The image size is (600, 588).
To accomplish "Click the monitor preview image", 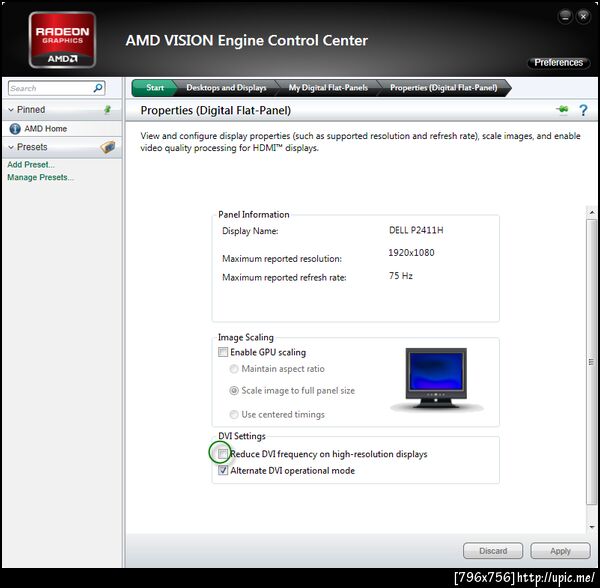I will (x=436, y=379).
